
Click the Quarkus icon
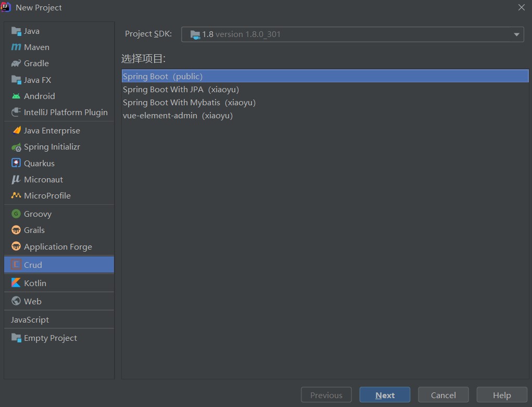click(16, 163)
